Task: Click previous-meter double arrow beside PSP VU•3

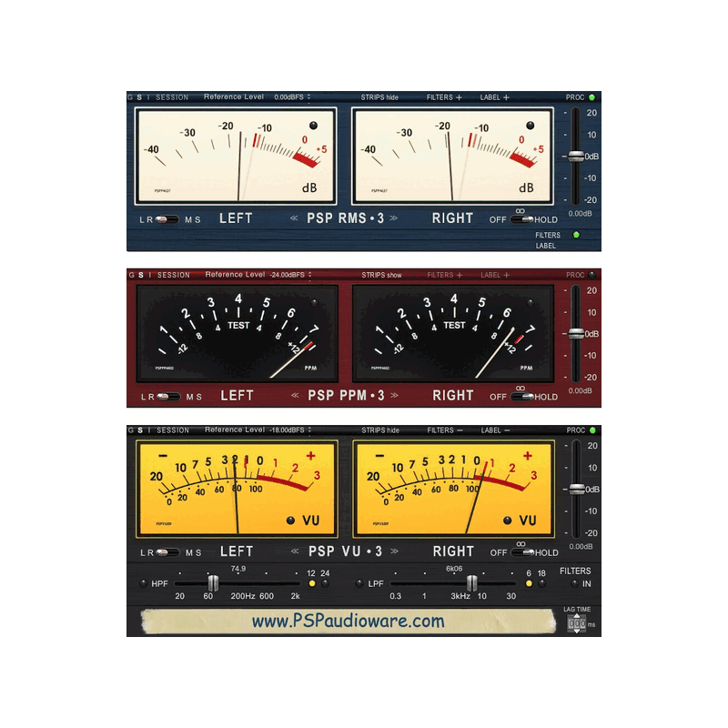Action: click(295, 551)
